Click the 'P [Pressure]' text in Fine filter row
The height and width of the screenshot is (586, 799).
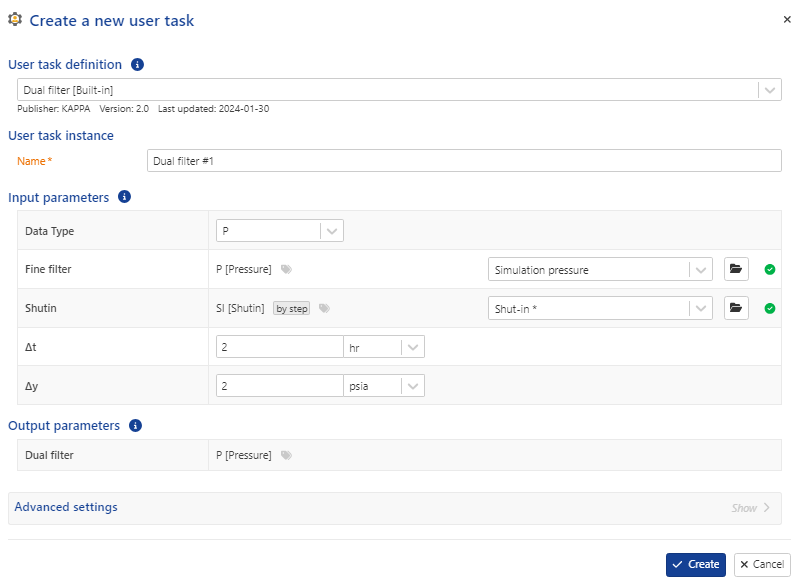point(244,269)
